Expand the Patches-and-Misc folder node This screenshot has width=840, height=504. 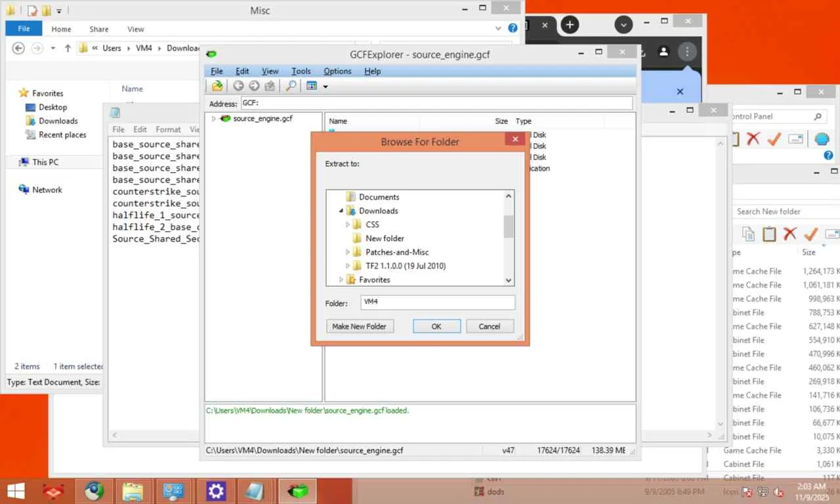(x=348, y=252)
